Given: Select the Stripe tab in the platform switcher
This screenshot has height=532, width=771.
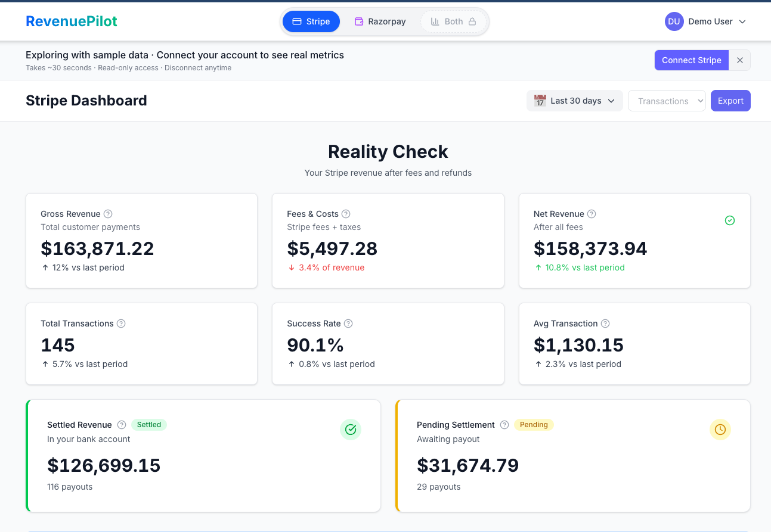Looking at the screenshot, I should 311,21.
